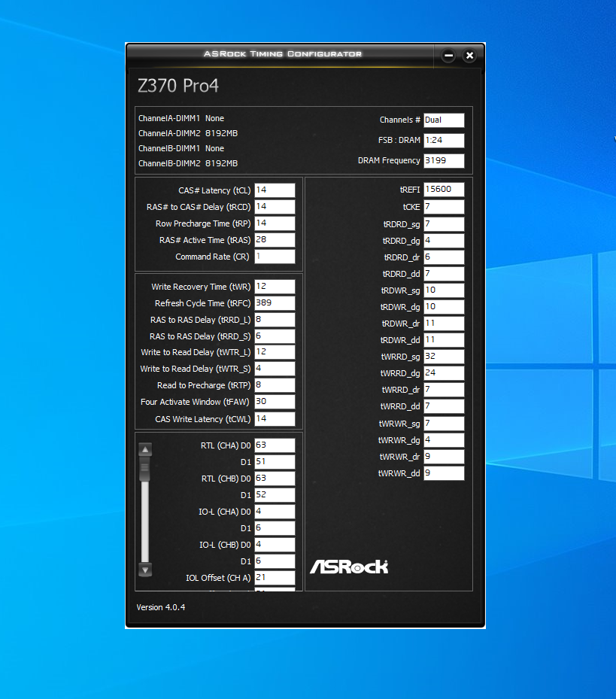616x699 pixels.
Task: Click the tRDRD_dg value field
Action: pos(444,240)
